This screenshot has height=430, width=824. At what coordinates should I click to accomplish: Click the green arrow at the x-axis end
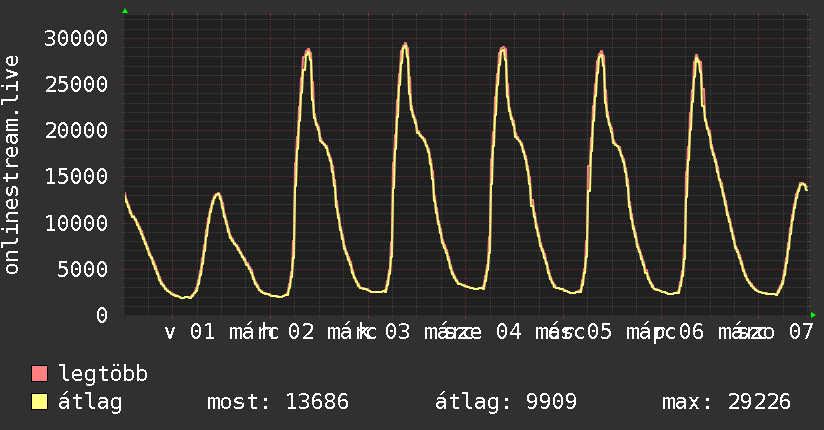click(813, 315)
